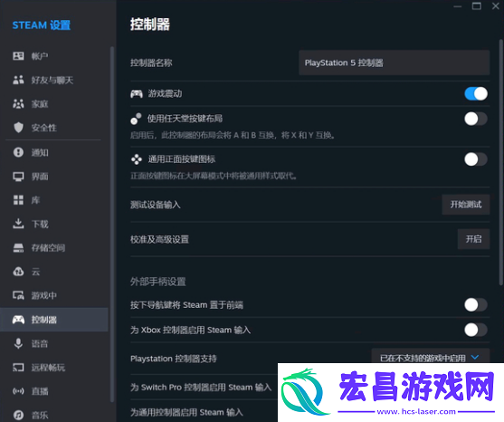Edit controller name field PlayStation 5 控制器
Image resolution: width=504 pixels, height=422 pixels.
click(395, 62)
